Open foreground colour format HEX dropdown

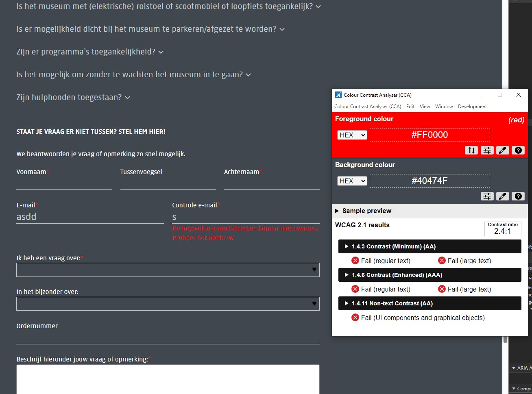click(352, 135)
